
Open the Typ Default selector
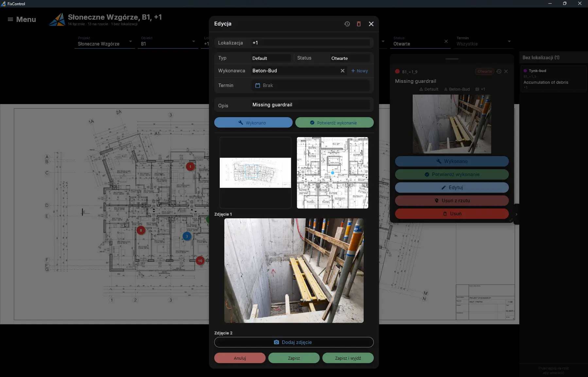tap(271, 58)
